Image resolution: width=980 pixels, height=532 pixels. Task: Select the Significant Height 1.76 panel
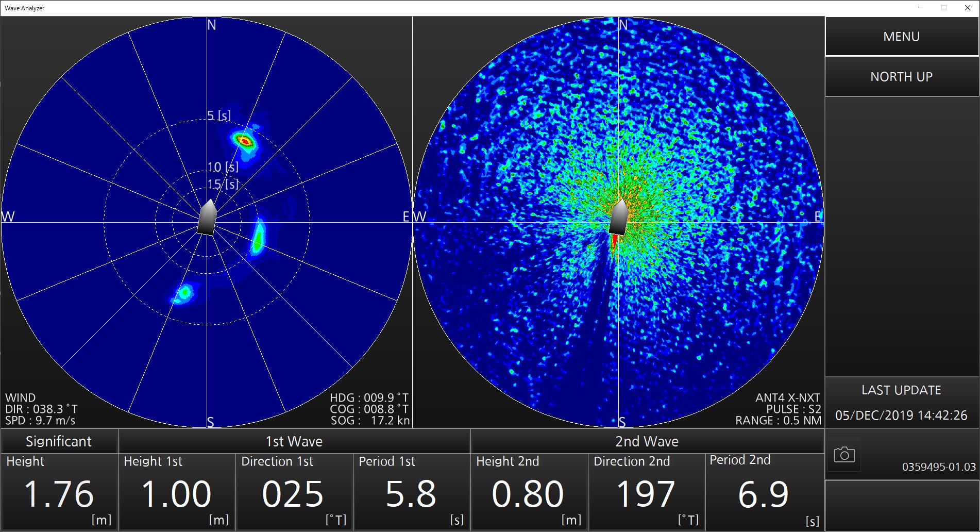(x=59, y=492)
